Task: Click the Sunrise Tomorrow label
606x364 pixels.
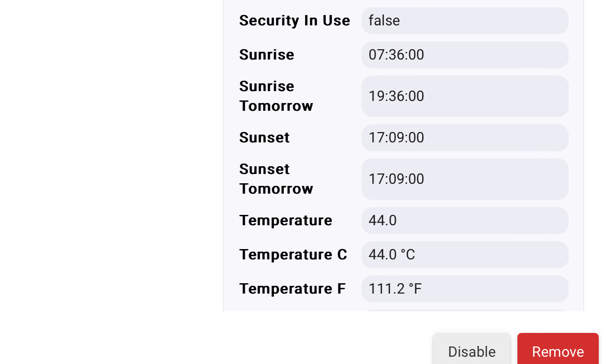Action: pos(276,96)
